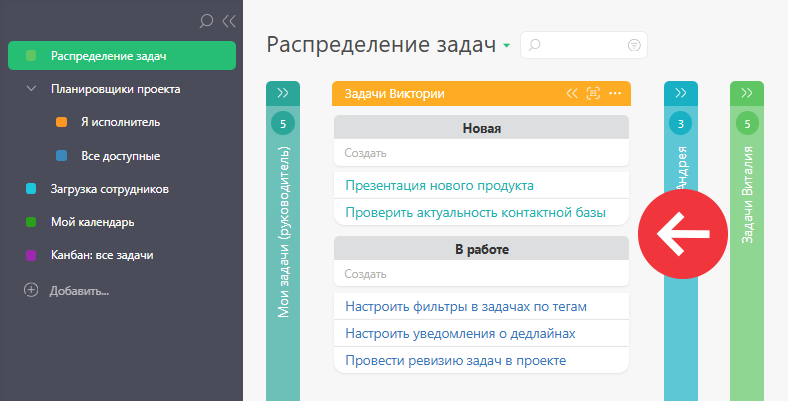Click the plus icon beside Добавить
The image size is (788, 401).
pos(31,290)
